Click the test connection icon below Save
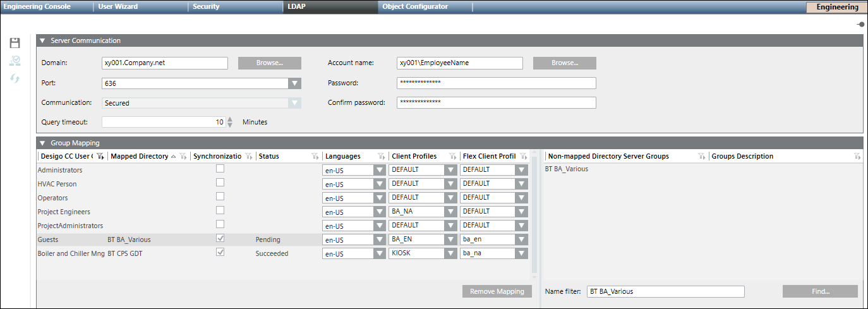 click(15, 61)
